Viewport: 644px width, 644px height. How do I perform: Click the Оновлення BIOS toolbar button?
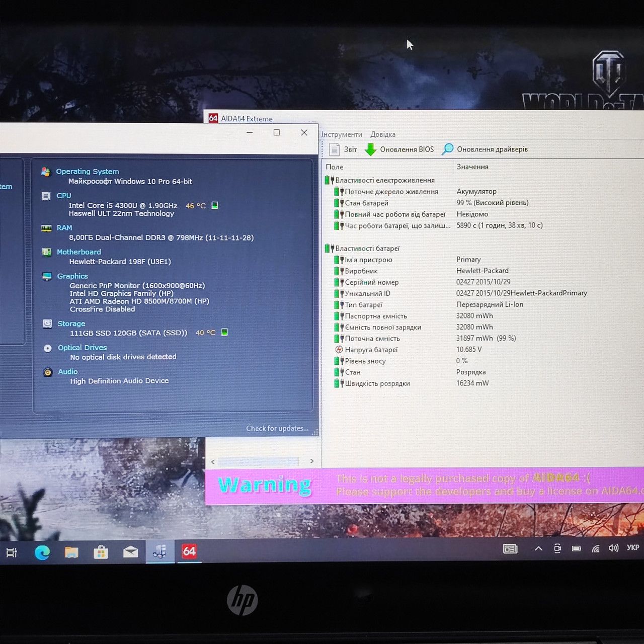click(x=399, y=149)
